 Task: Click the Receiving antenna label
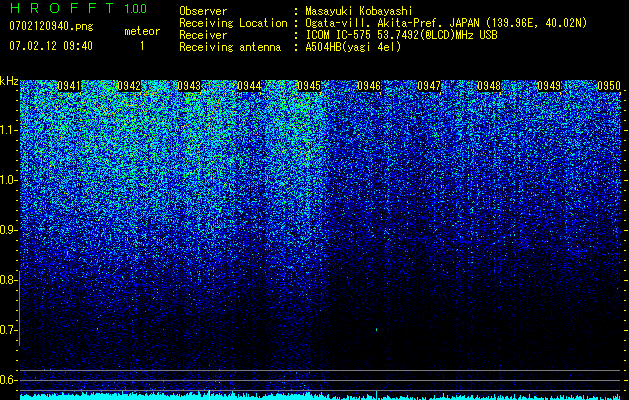click(x=230, y=47)
